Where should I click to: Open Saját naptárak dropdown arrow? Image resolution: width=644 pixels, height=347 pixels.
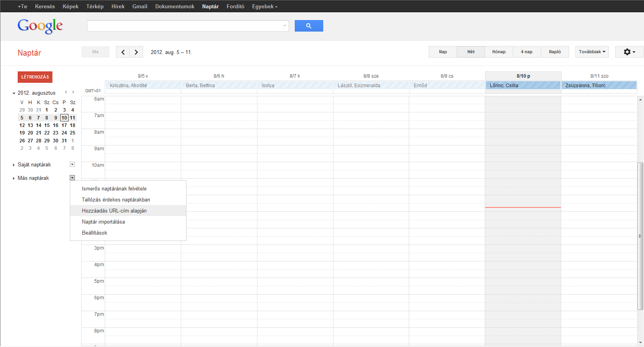tap(72, 164)
